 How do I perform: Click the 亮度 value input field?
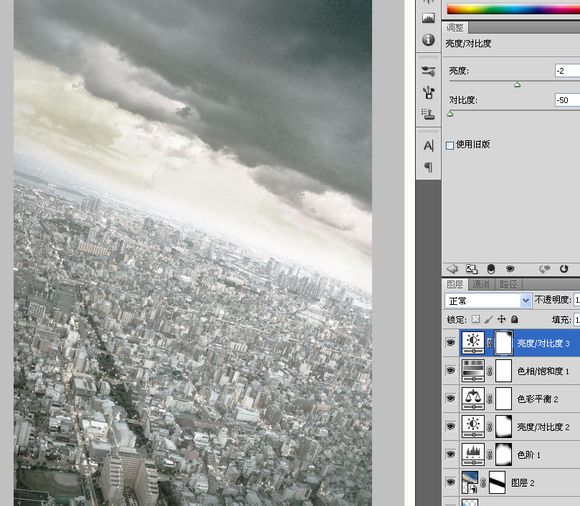(567, 71)
